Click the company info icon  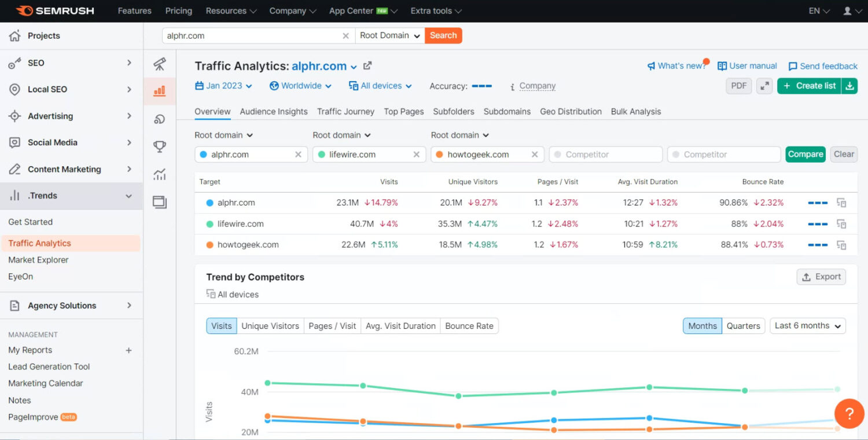click(x=512, y=87)
